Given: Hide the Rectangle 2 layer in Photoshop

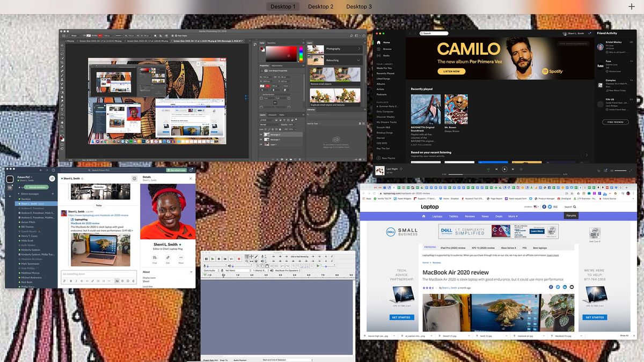Looking at the screenshot, I should click(261, 135).
